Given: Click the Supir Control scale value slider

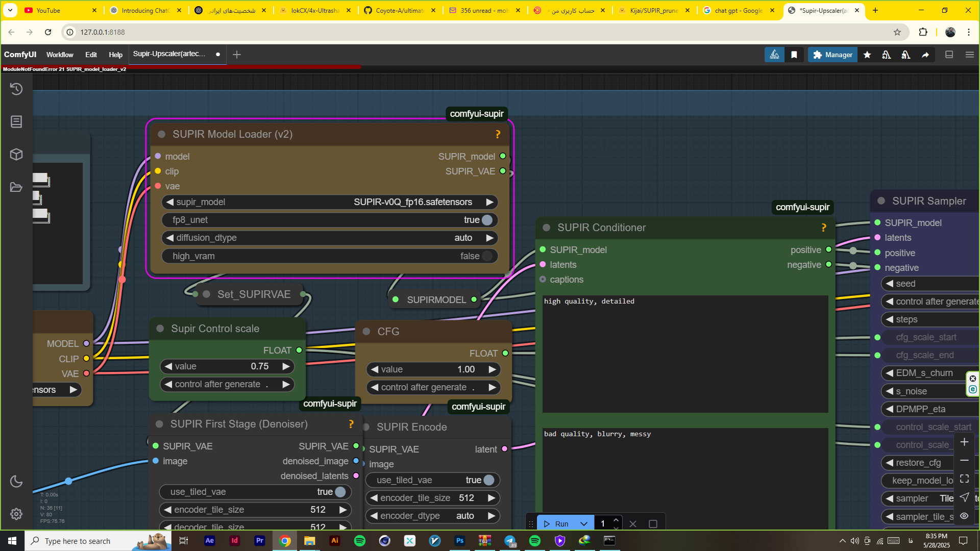Looking at the screenshot, I should (227, 366).
